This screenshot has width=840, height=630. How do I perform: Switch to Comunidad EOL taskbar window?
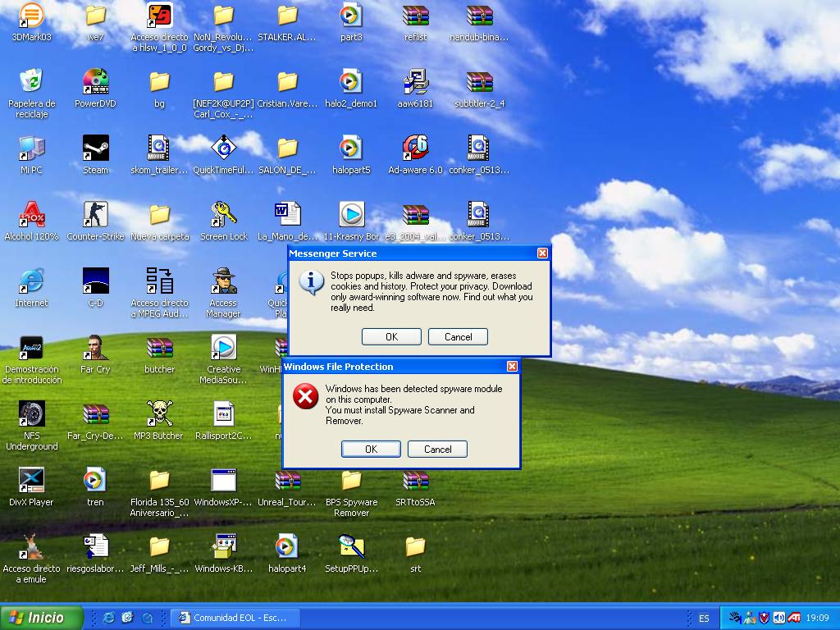(235, 618)
